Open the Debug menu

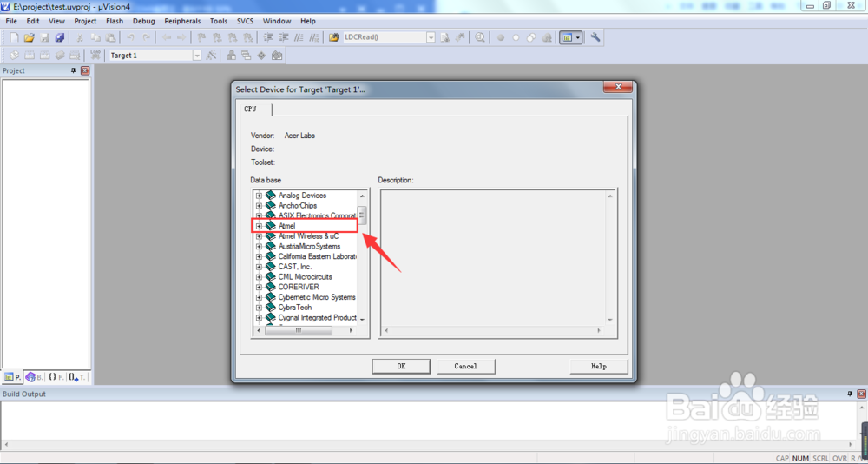point(144,21)
